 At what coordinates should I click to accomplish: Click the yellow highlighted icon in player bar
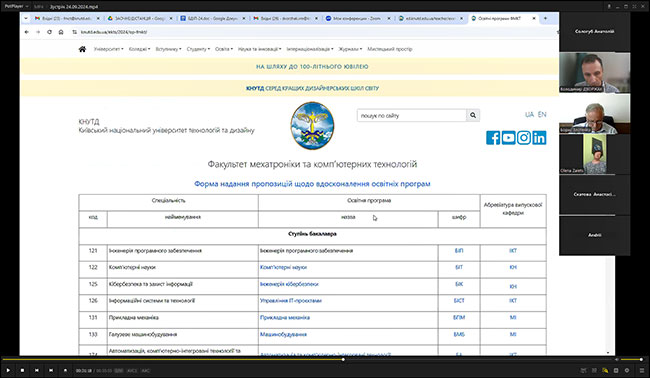point(605,370)
